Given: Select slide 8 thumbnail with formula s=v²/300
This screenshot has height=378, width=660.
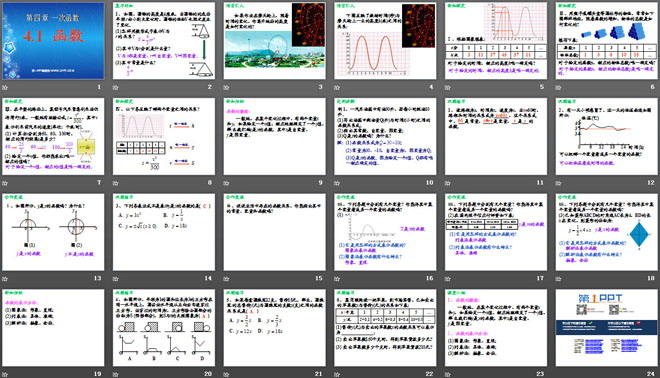Looking at the screenshot, I should pyautogui.click(x=164, y=136).
